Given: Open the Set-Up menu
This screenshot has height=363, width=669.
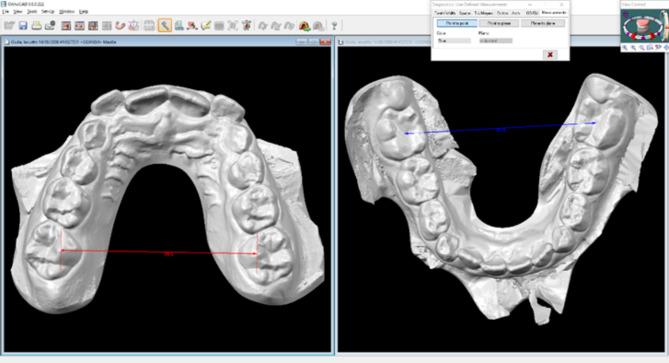Looking at the screenshot, I should tap(48, 12).
